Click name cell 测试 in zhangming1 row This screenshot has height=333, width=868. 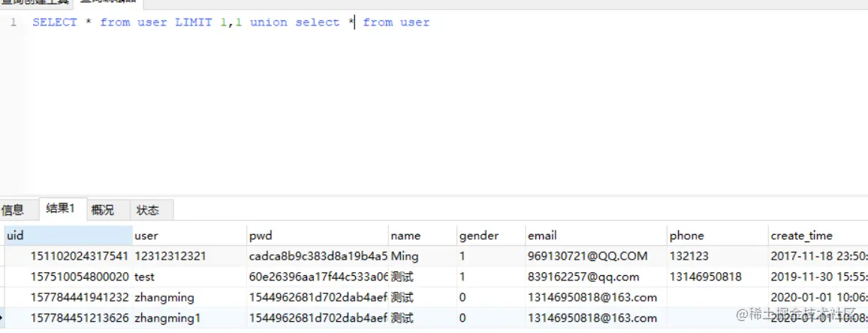423,318
